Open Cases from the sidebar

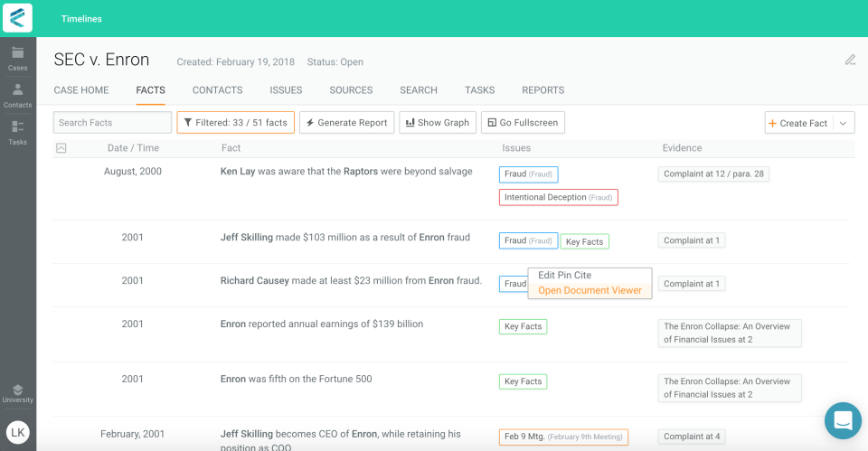pyautogui.click(x=18, y=59)
